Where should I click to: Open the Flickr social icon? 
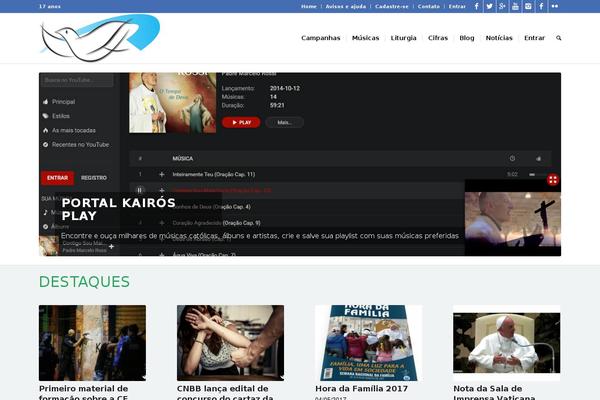(554, 6)
